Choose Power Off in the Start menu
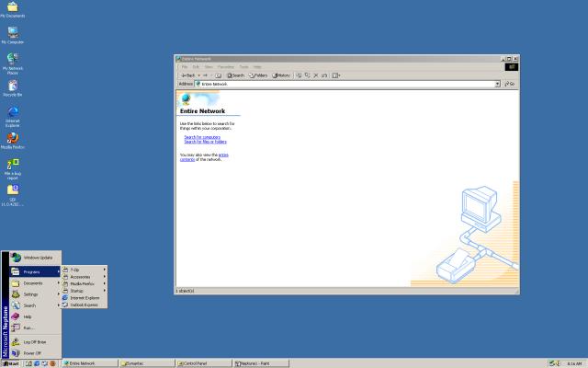Viewport: 588px width, 368px height. tap(35, 353)
